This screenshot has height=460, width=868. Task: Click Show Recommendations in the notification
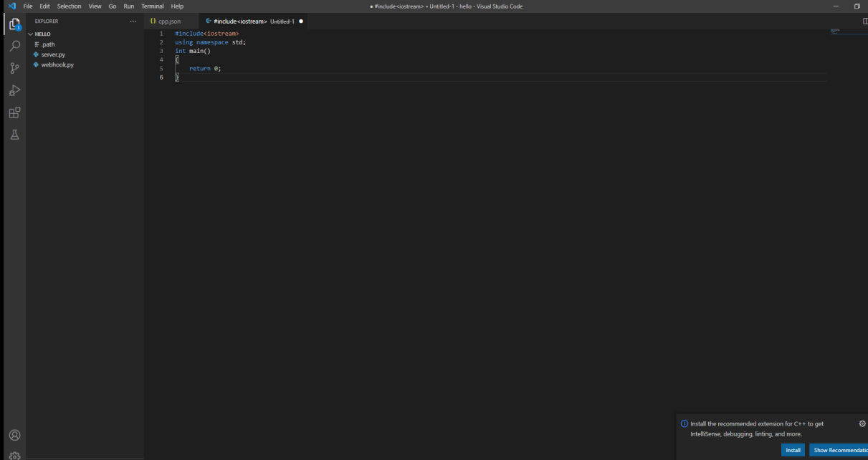[x=839, y=449]
